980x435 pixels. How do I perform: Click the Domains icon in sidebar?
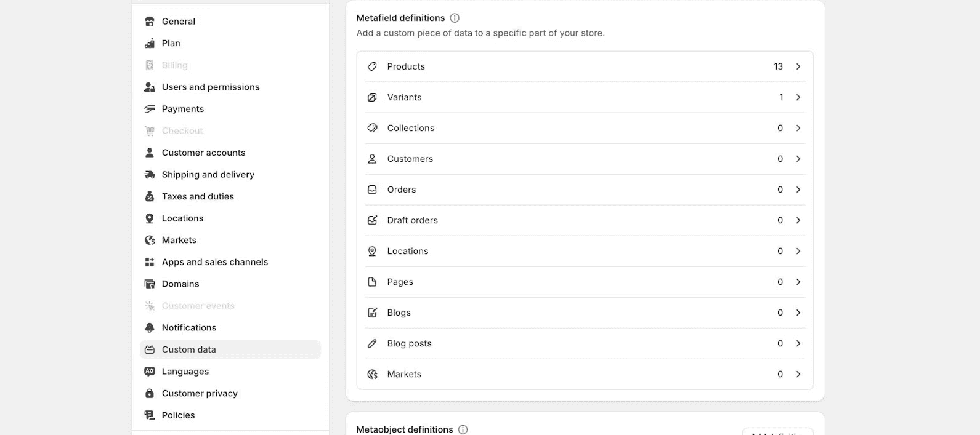pyautogui.click(x=150, y=284)
